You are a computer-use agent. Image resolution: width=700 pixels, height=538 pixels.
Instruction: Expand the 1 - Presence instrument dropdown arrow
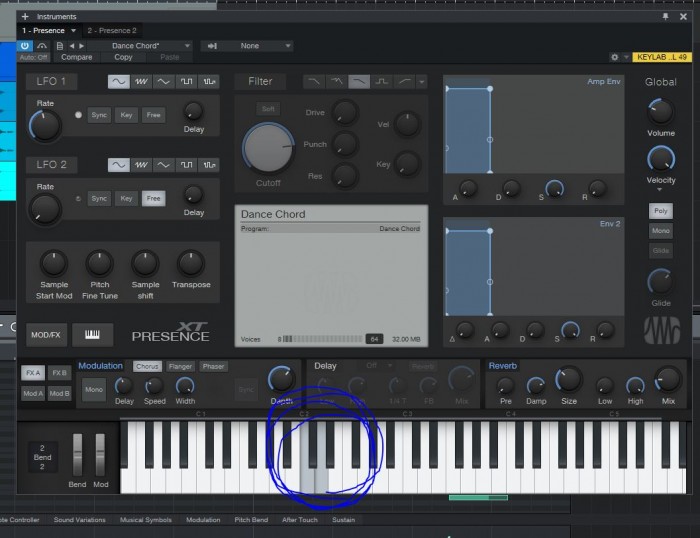(x=73, y=30)
